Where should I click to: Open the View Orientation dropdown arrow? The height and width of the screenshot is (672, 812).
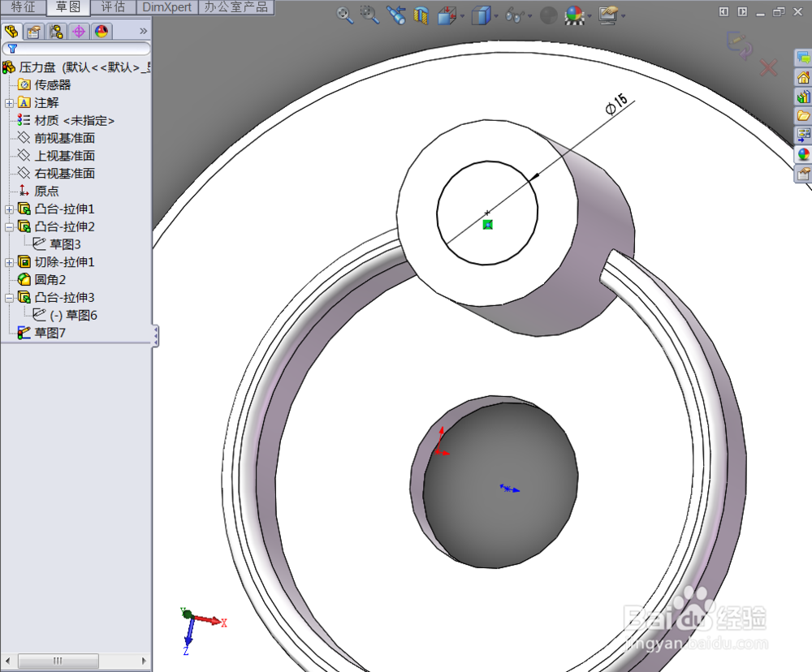[x=462, y=16]
